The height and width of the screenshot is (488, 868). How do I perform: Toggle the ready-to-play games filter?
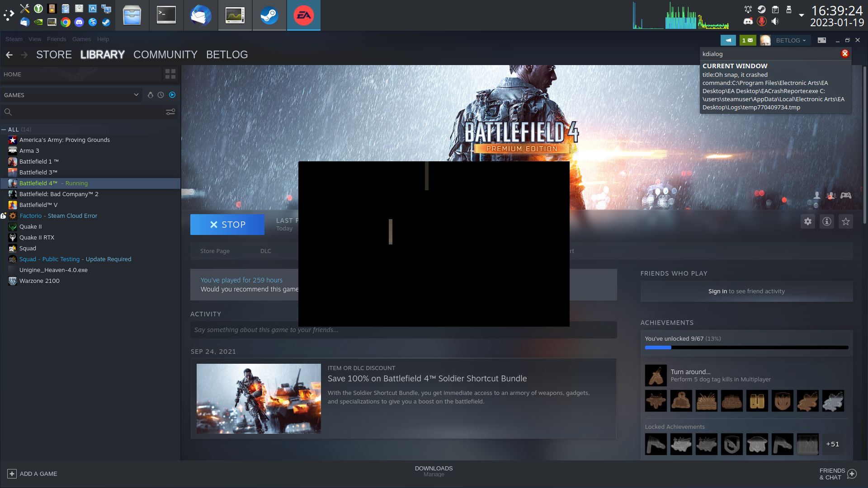[172, 95]
